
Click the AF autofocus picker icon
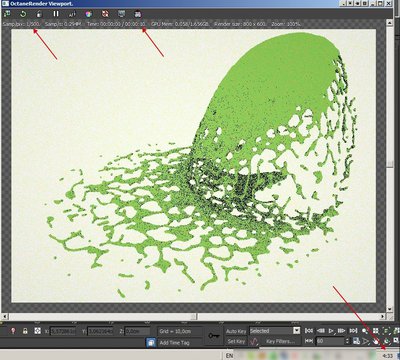[x=72, y=14]
